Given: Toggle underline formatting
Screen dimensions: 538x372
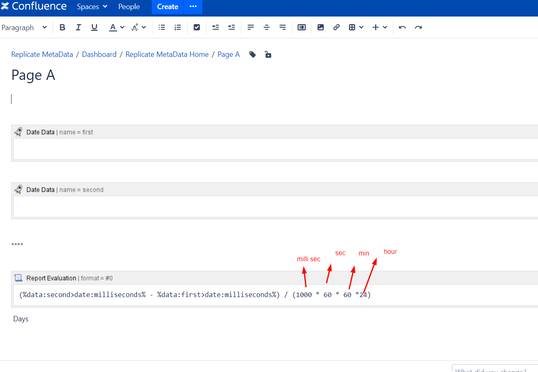Looking at the screenshot, I should pos(94,27).
